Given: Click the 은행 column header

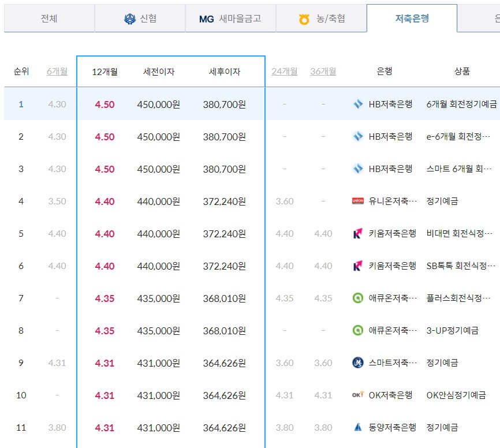Looking at the screenshot, I should point(385,71).
